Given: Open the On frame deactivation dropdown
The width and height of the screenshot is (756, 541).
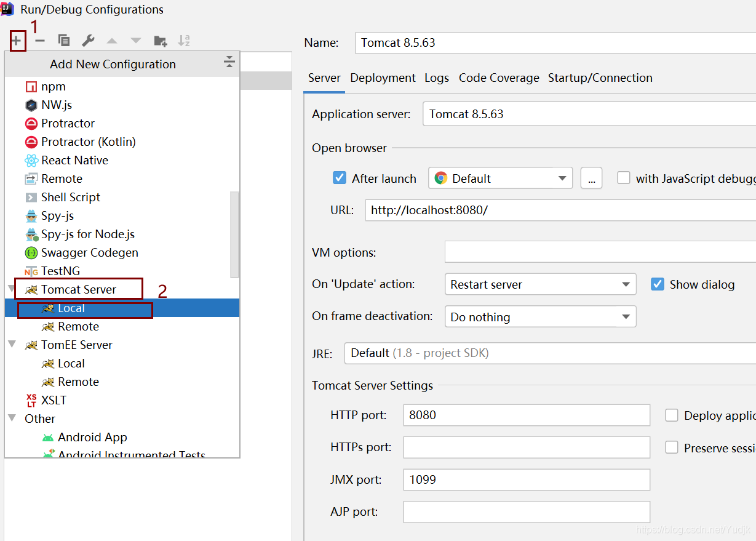Looking at the screenshot, I should pyautogui.click(x=540, y=317).
